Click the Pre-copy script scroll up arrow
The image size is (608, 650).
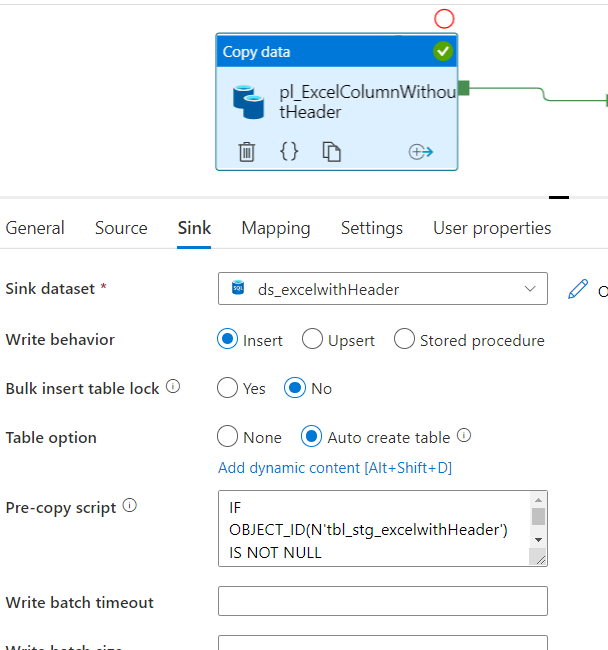point(538,500)
